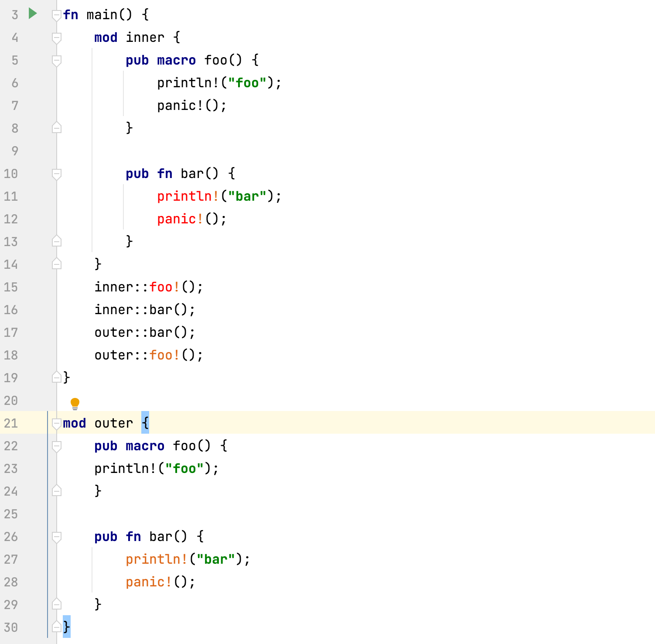
Task: Click the fold end marker beside line 19
Action: tap(56, 377)
